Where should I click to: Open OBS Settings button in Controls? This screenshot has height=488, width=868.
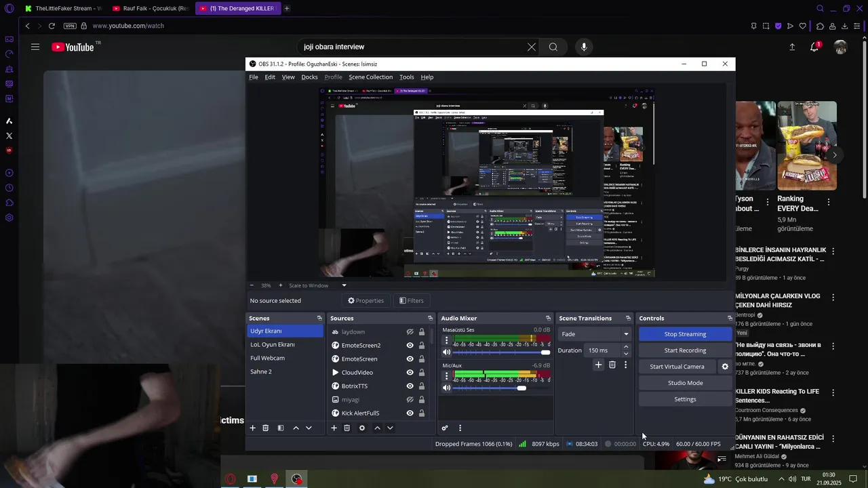coord(685,399)
